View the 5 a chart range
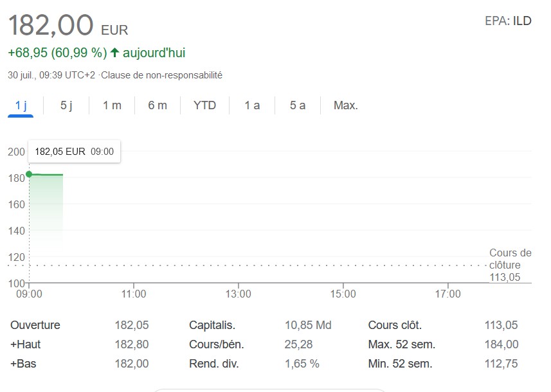Screen dimensions: 551x392 point(297,105)
